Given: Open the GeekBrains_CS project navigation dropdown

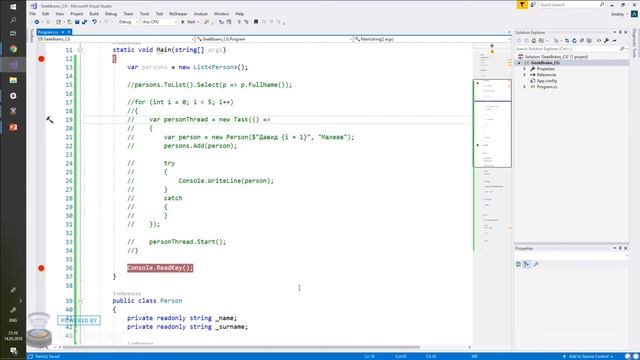Looking at the screenshot, I should coord(115,39).
